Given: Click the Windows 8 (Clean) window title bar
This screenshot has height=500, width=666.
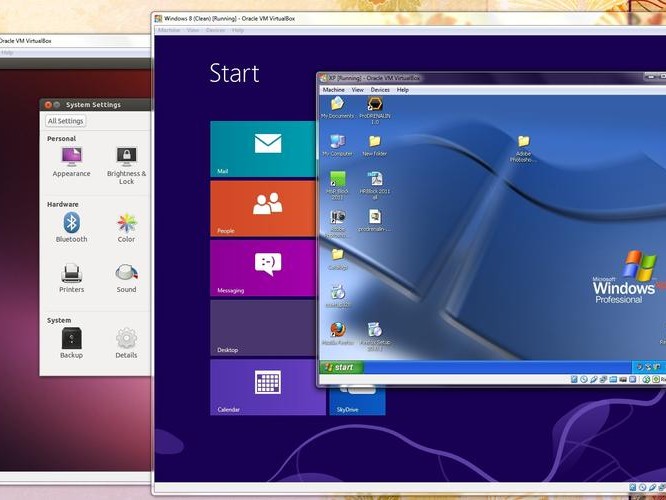Looking at the screenshot, I should tap(409, 19).
